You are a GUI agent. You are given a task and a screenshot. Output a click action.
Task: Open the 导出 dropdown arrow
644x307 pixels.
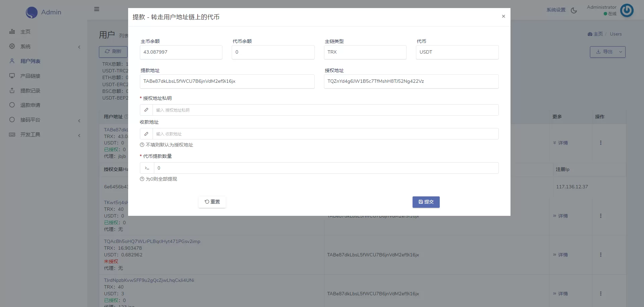click(621, 52)
